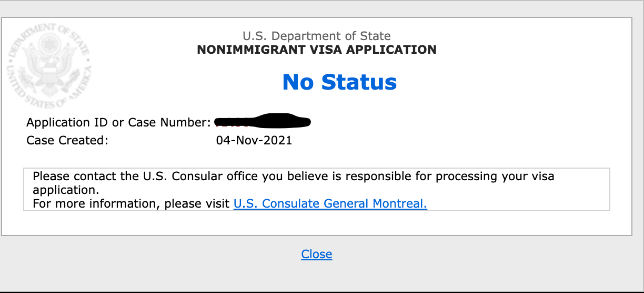Screen dimensions: 644x293
Task: Open the U.S. Consulate General Montreal link
Action: tap(330, 203)
